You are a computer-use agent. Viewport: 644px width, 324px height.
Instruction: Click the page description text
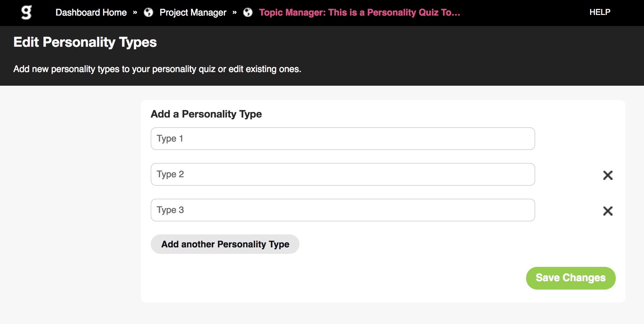157,69
